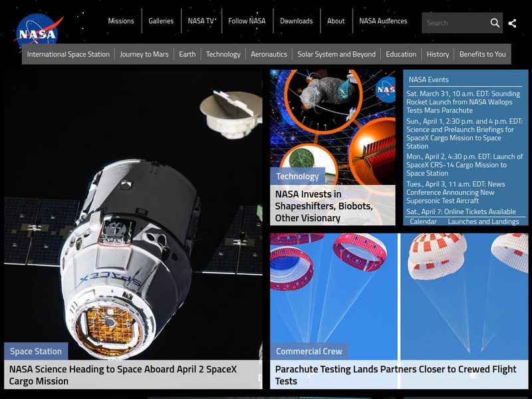532x399 pixels.
Task: Click the Space Station category tag
Action: [x=36, y=351]
